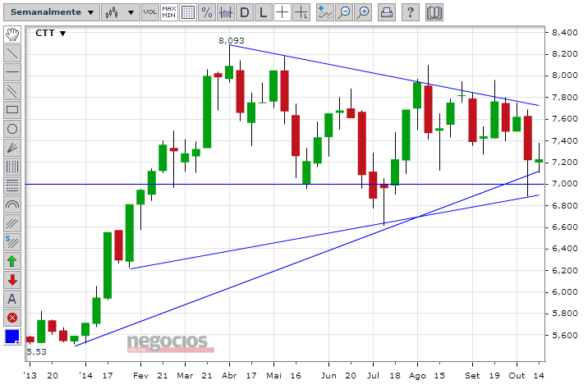Screen dimensions: 588x385
Task: Select the hand pan tool
Action: pos(12,34)
